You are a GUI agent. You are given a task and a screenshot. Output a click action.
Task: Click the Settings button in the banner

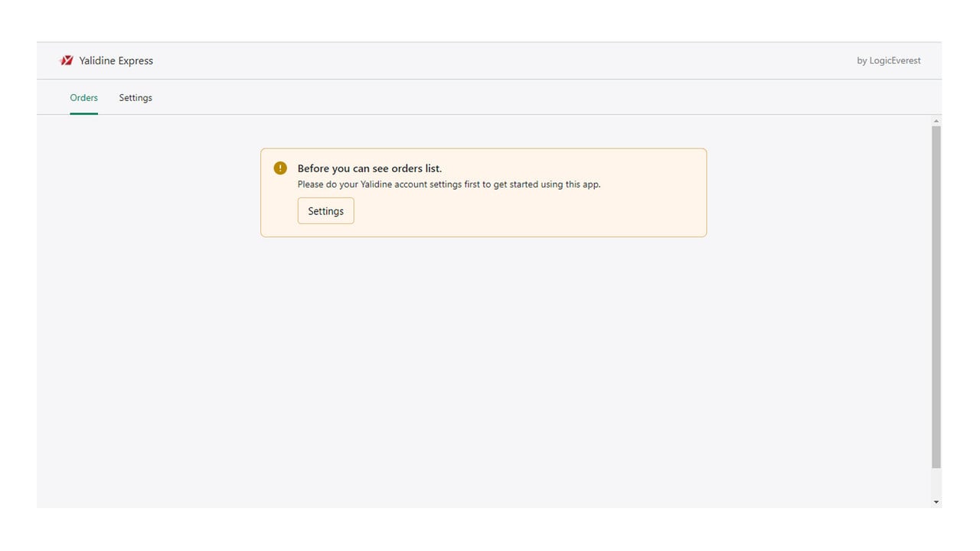click(325, 211)
